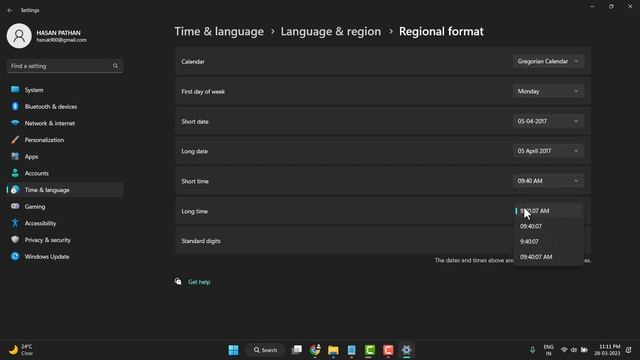Open the green C app on taskbar
The width and height of the screenshot is (640, 360).
pyautogui.click(x=370, y=350)
